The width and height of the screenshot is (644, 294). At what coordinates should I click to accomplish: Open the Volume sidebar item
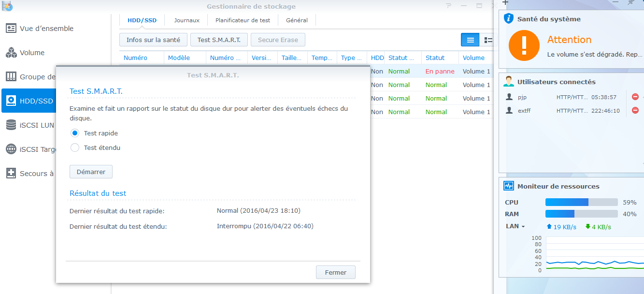coord(32,53)
